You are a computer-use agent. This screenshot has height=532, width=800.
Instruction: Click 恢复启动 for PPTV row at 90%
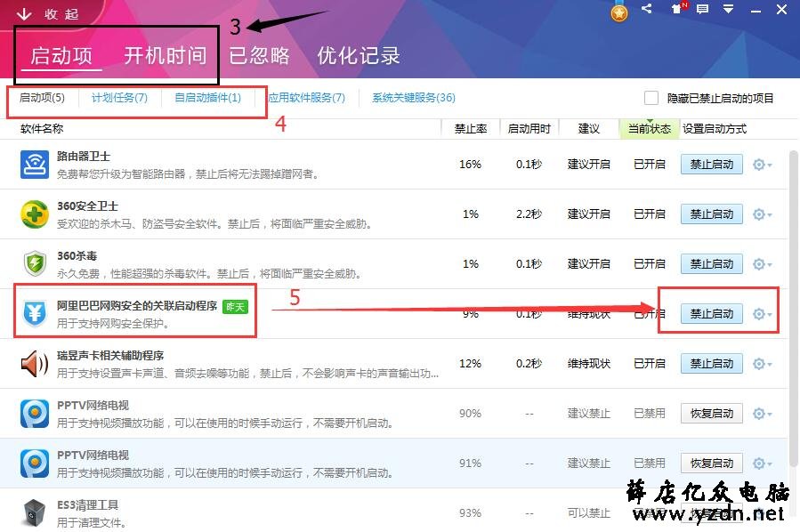point(712,414)
